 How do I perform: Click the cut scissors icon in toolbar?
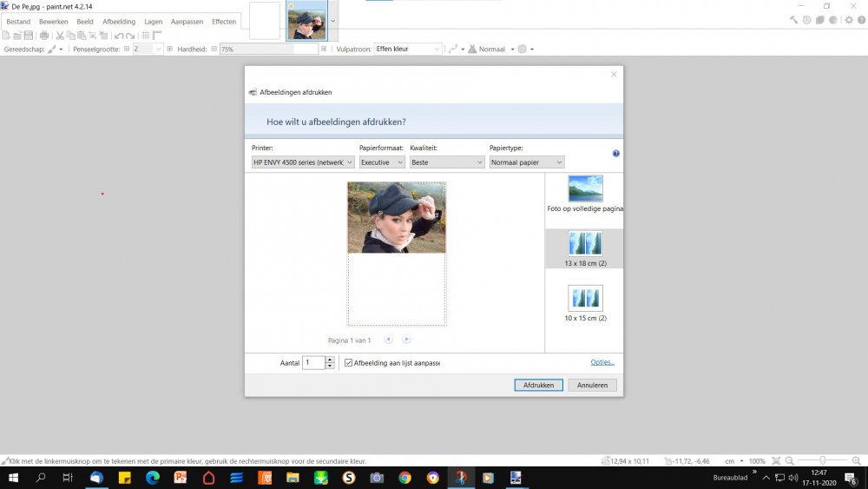tap(60, 36)
